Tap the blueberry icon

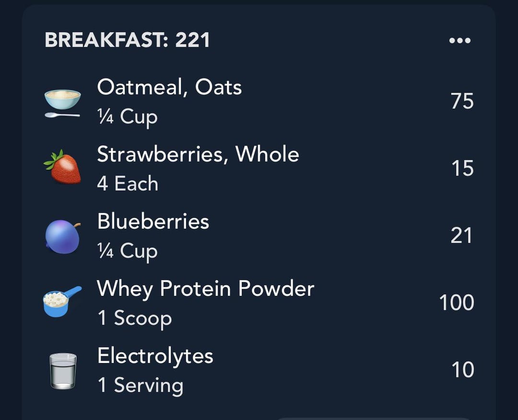pyautogui.click(x=62, y=236)
